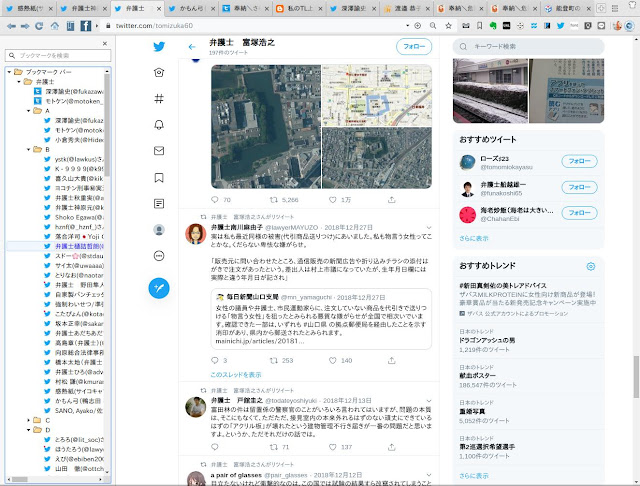Screen dimensions: 640x486
Task: Open the snowy hedge photo thumbnail
Action: [490, 91]
